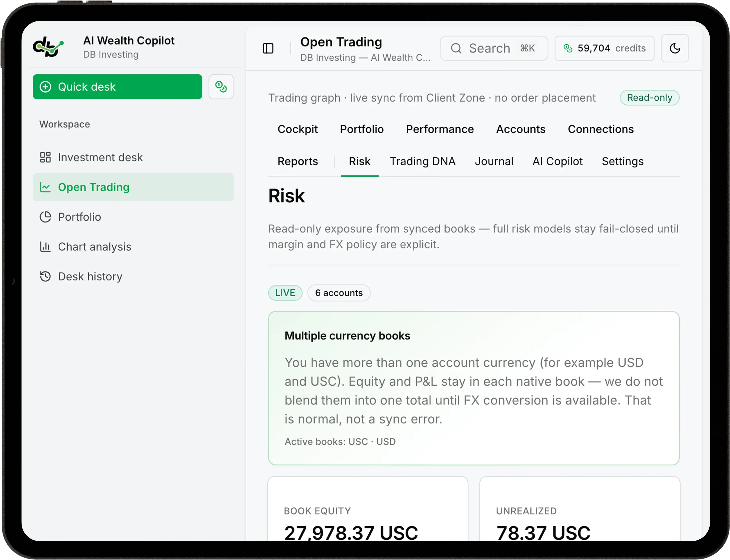The height and width of the screenshot is (560, 730).
Task: Open the Connections tab
Action: (601, 129)
